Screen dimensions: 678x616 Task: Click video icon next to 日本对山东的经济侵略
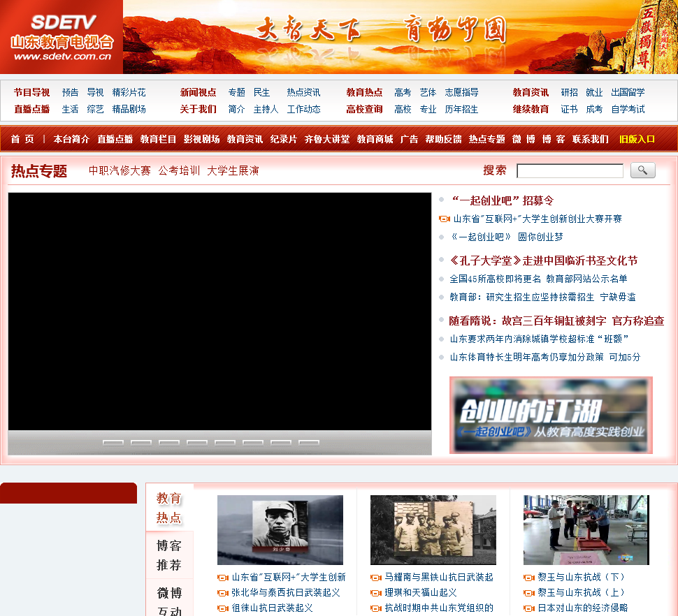pos(529,608)
